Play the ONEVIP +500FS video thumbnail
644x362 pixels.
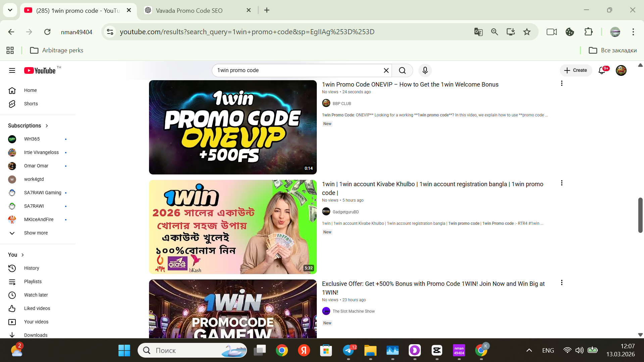233,127
